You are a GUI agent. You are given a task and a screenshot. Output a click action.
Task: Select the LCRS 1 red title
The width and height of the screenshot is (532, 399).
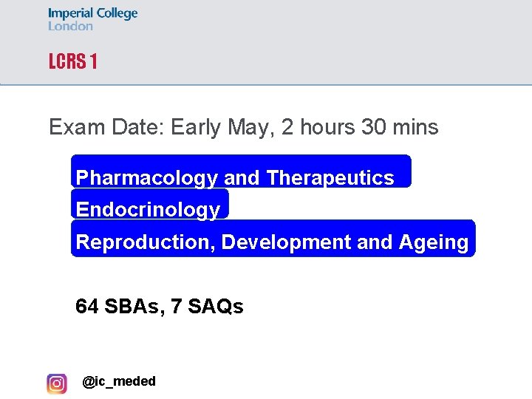72,61
